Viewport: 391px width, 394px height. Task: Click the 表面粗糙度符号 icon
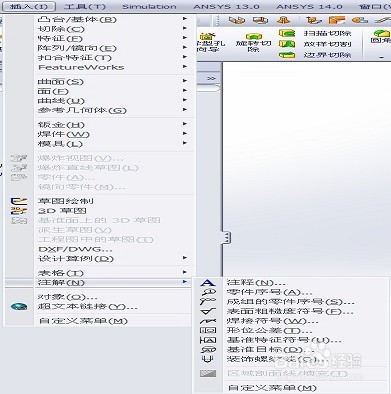point(208,311)
